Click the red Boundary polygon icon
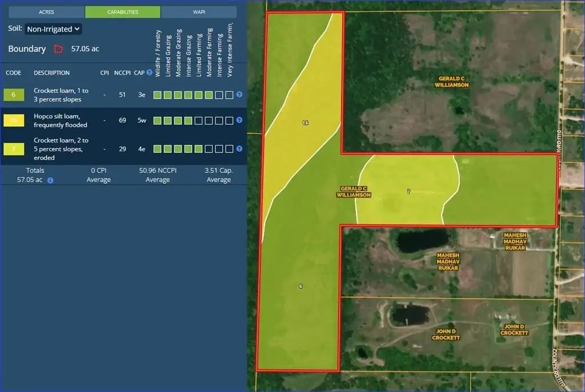585x392 pixels. (x=58, y=49)
